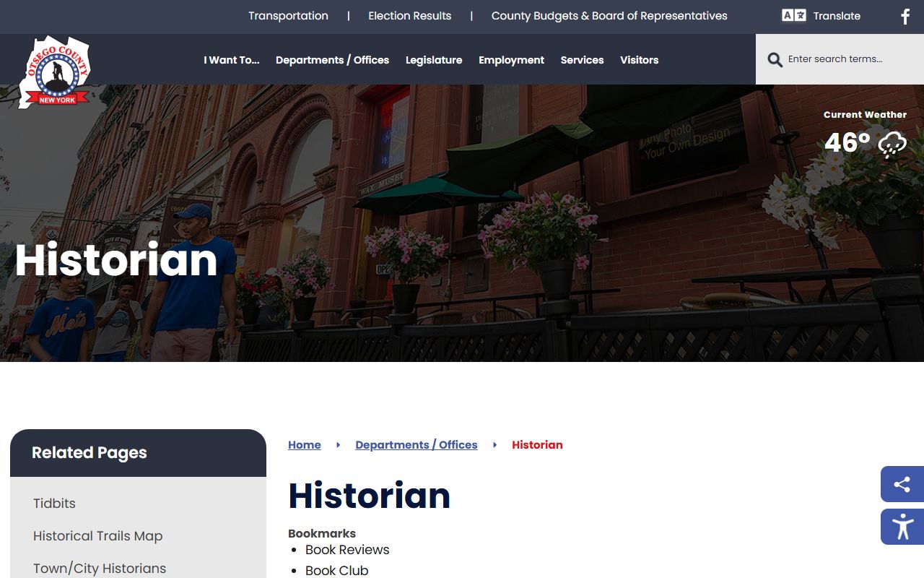This screenshot has height=578, width=924.
Task: Click the Historian breadcrumb item
Action: [537, 445]
